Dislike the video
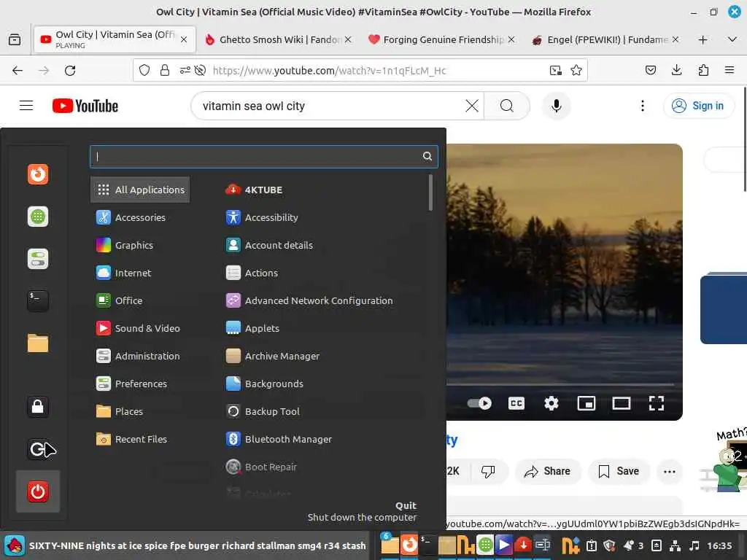The image size is (747, 560). pyautogui.click(x=488, y=472)
